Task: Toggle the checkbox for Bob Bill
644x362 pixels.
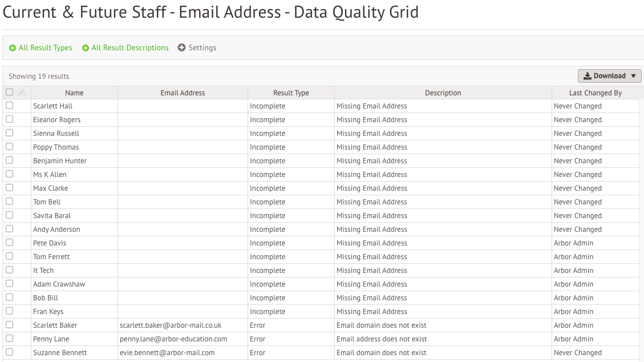Action: (10, 297)
